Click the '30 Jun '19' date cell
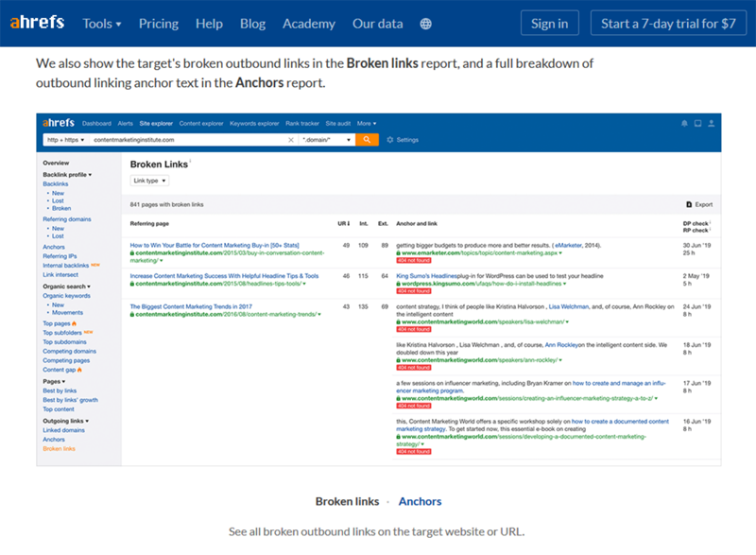The image size is (756, 555). 696,246
